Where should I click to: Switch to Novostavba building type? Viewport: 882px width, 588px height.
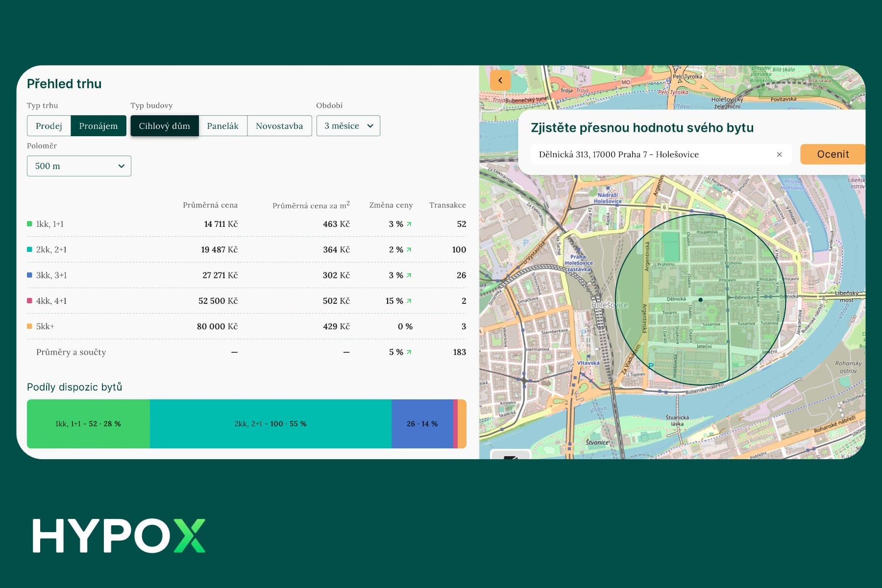(279, 126)
